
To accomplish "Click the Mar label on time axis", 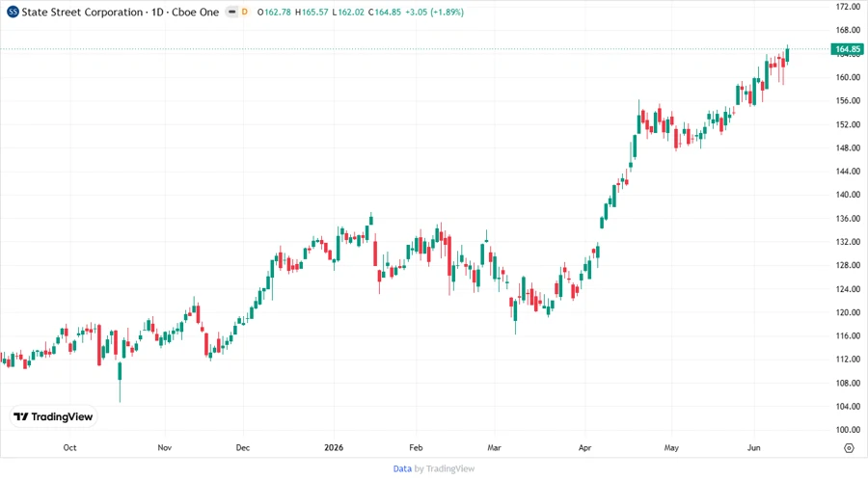I will pyautogui.click(x=495, y=447).
